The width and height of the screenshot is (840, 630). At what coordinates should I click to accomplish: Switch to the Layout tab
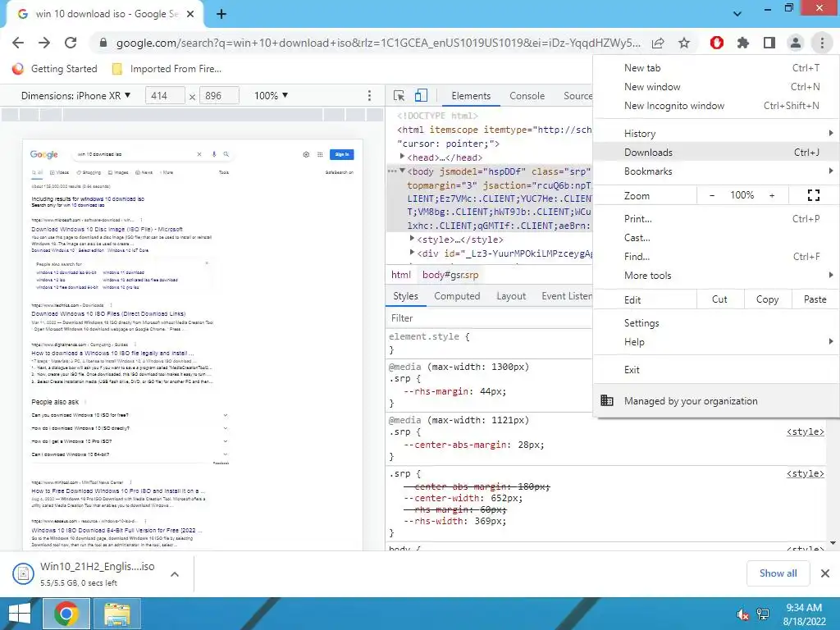pyautogui.click(x=511, y=296)
